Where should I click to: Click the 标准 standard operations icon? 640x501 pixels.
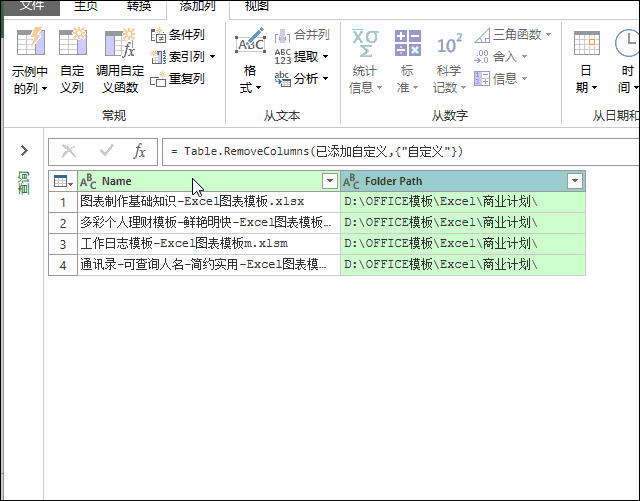408,43
